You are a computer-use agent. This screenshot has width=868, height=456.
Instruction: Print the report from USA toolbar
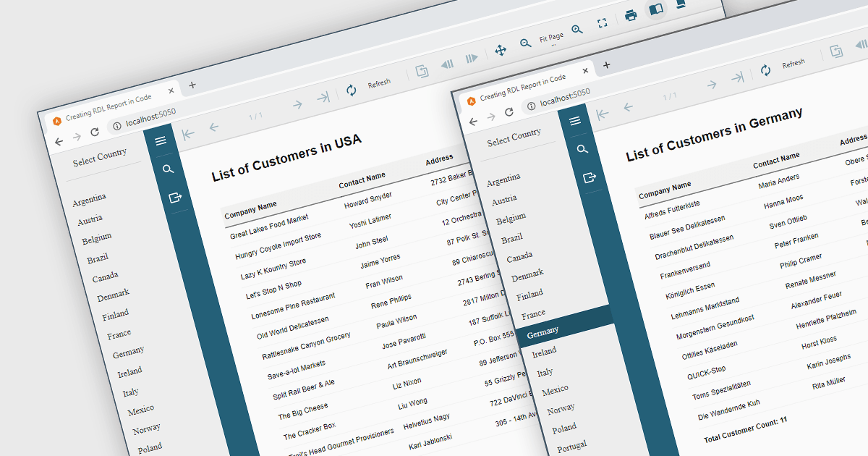631,15
